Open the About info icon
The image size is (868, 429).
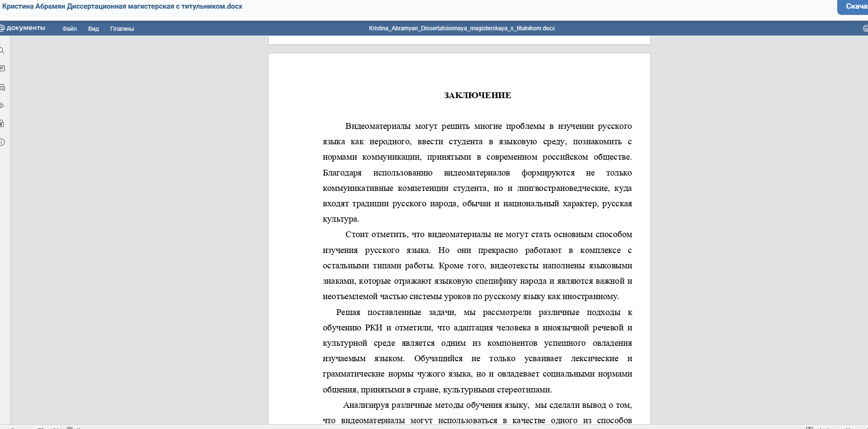(2, 142)
